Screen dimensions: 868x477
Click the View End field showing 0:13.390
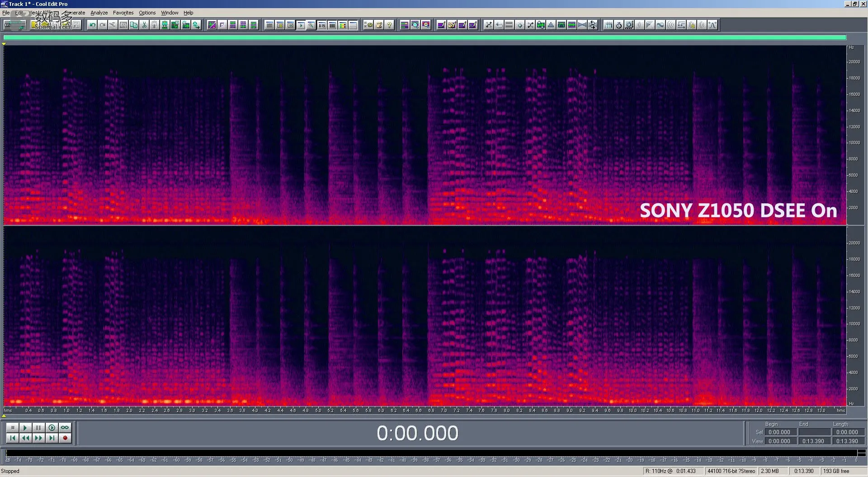[814, 441]
